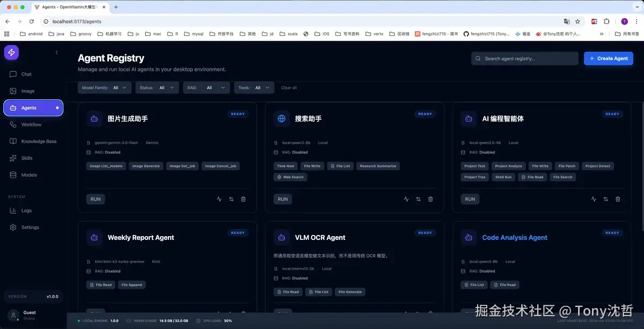
Task: Click the globe icon of 搜索助手
Action: coord(282,119)
